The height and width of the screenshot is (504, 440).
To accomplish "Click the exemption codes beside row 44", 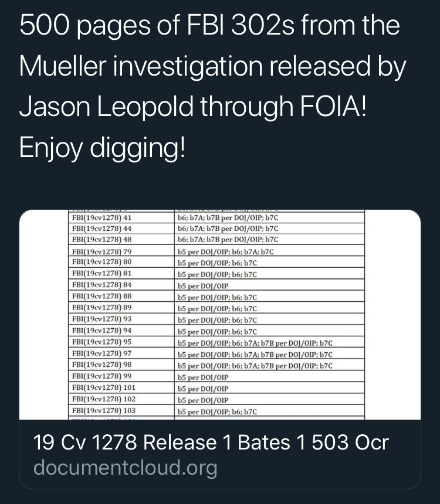I will [x=228, y=229].
